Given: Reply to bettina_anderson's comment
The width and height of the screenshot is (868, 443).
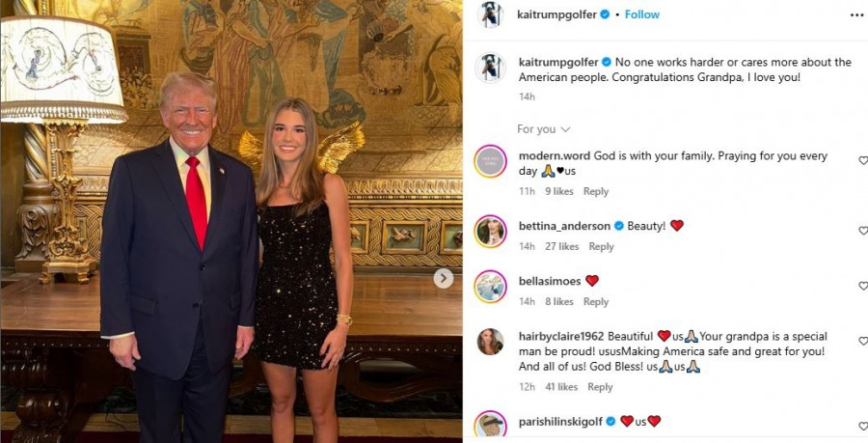Looking at the screenshot, I should (x=601, y=246).
